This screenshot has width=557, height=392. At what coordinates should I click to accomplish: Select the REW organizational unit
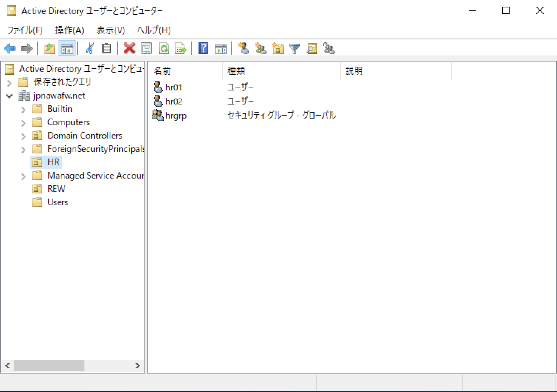56,189
